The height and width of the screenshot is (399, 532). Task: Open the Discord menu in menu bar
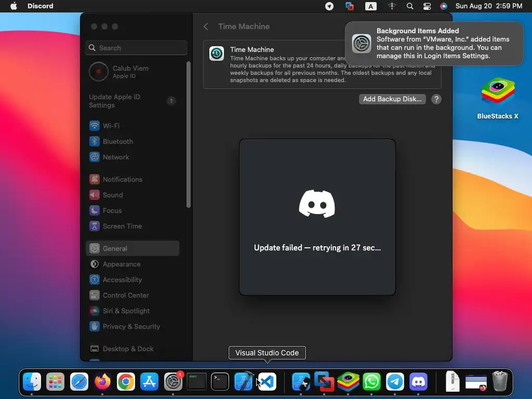pyautogui.click(x=41, y=6)
